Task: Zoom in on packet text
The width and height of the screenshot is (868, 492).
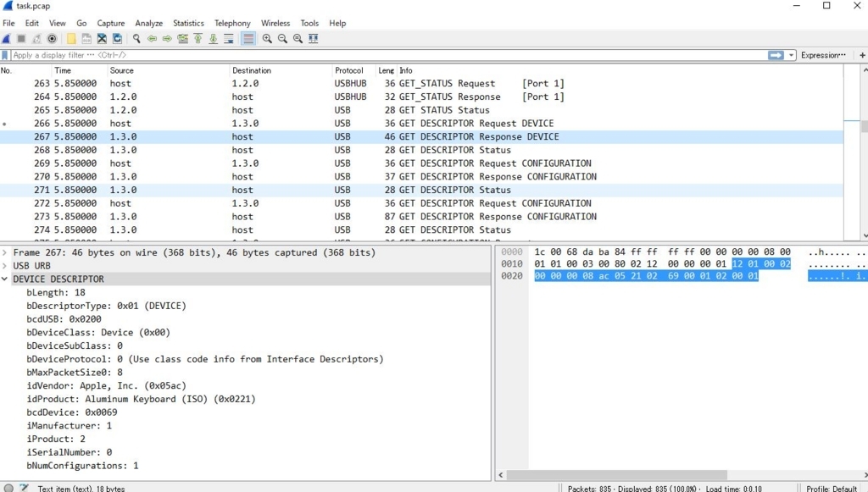Action: tap(267, 39)
